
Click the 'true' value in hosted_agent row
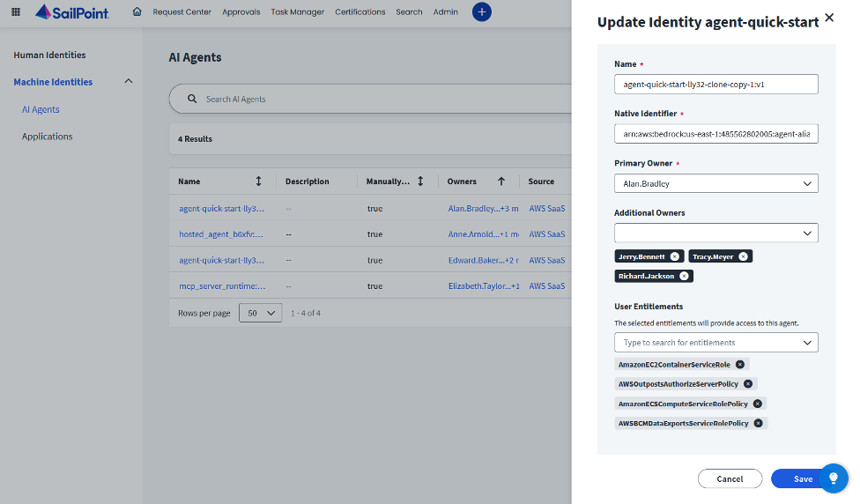(374, 234)
